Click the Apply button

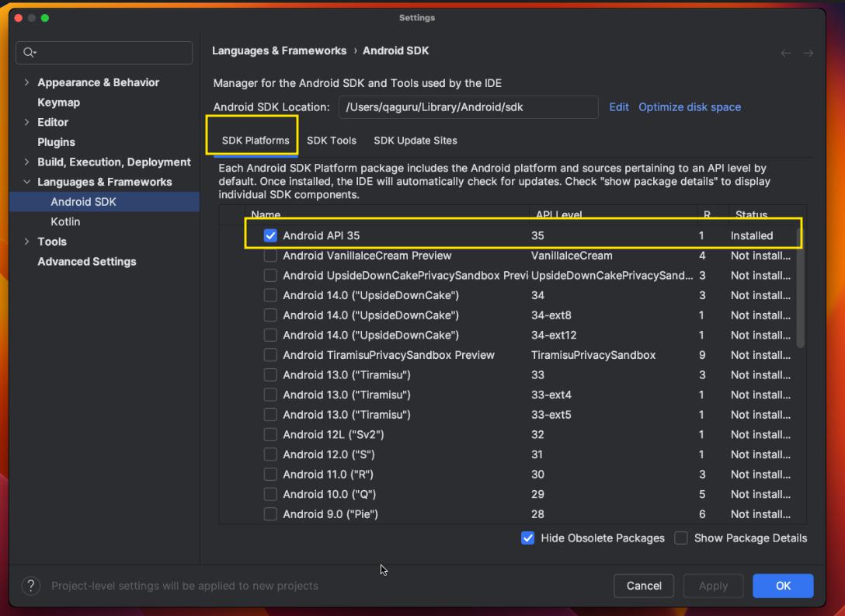point(713,586)
